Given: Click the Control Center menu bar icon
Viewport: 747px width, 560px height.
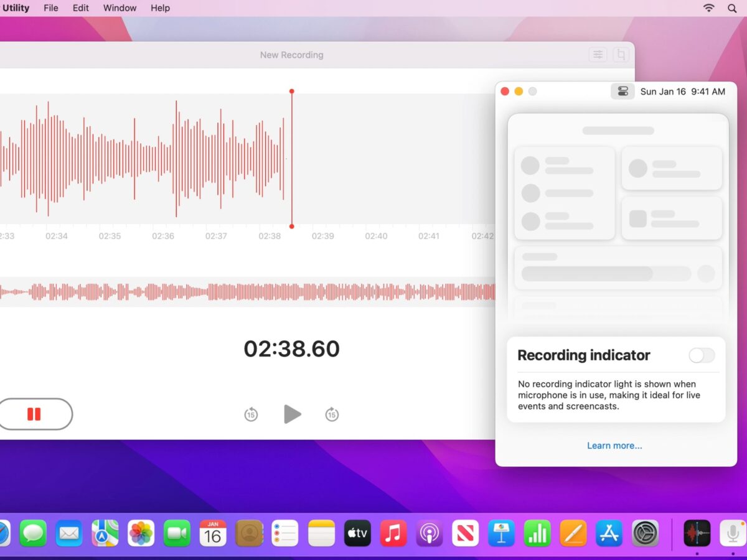Looking at the screenshot, I should point(622,91).
